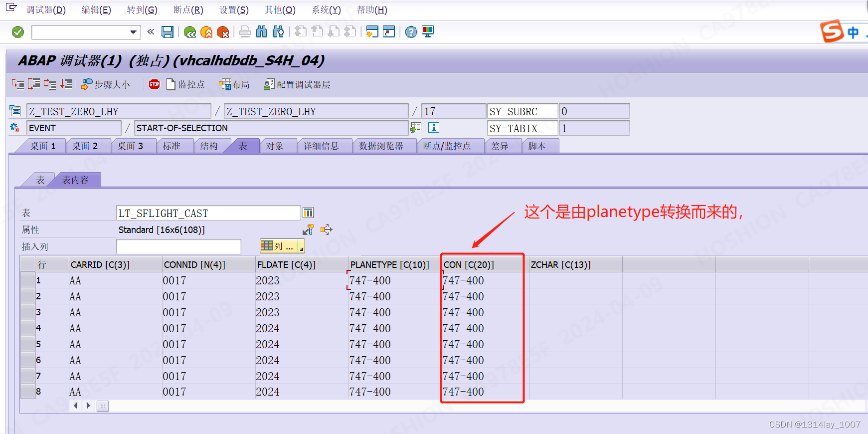868x434 pixels.
Task: Click the table scroll-left arrow
Action: [x=75, y=406]
